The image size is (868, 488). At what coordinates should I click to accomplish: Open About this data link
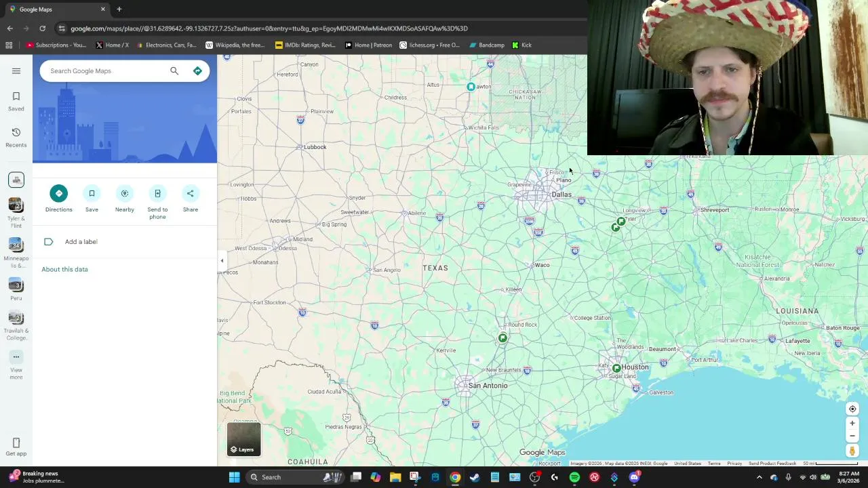pyautogui.click(x=64, y=269)
